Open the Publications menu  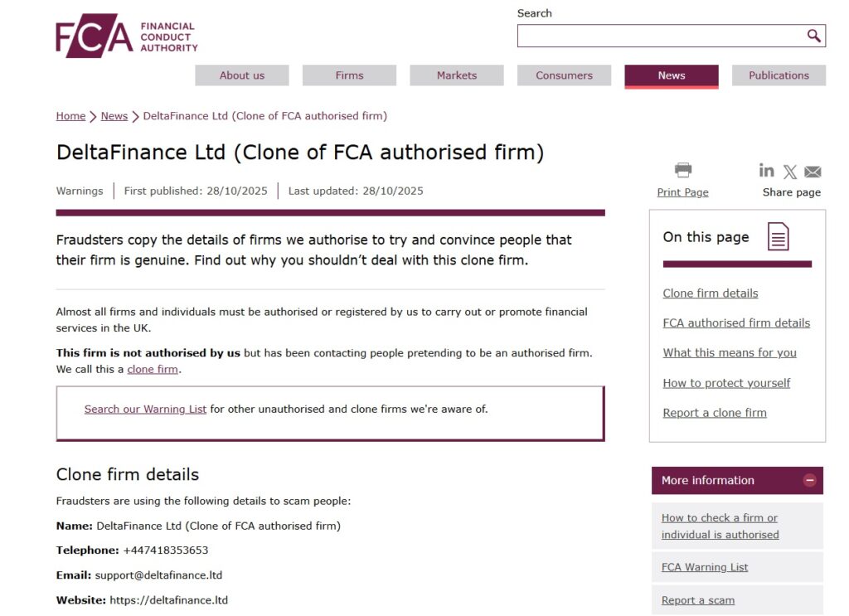[x=779, y=75]
